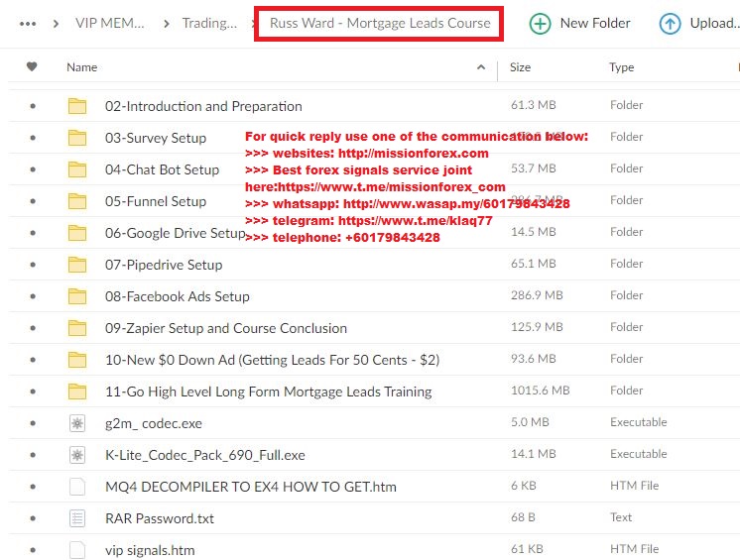Click folder icon of 11-Go High Level row

pyautogui.click(x=77, y=392)
